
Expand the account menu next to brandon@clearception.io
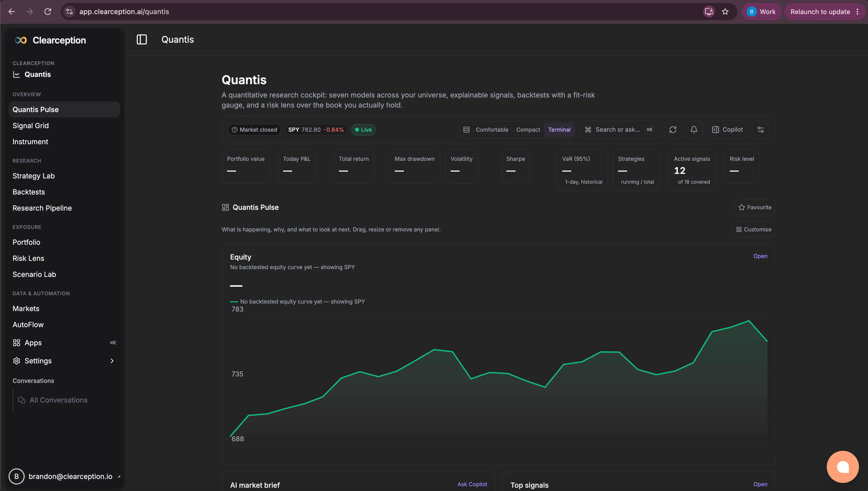119,476
